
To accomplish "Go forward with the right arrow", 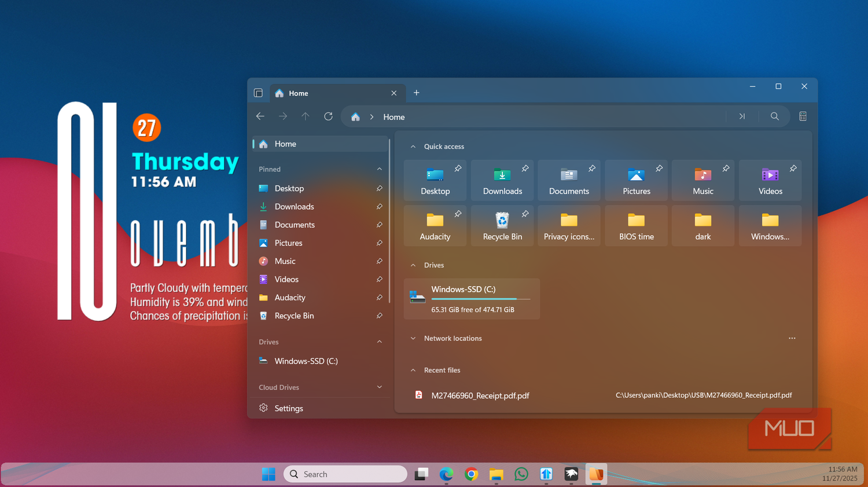I will point(283,116).
